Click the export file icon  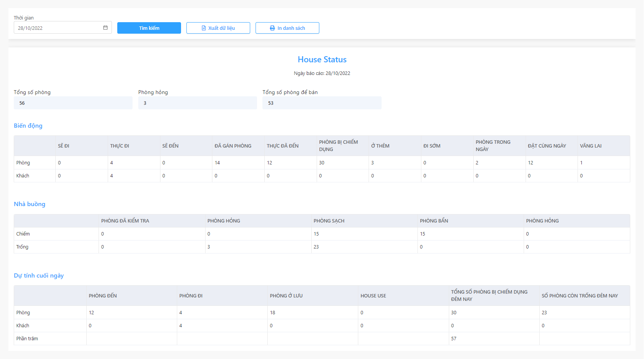[204, 28]
